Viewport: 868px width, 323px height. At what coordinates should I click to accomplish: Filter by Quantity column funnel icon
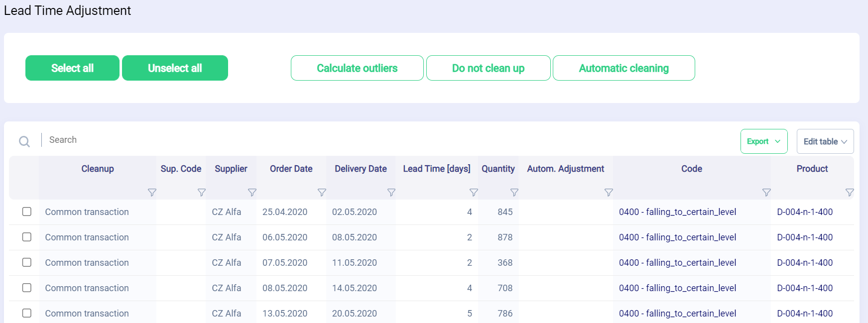(x=514, y=193)
